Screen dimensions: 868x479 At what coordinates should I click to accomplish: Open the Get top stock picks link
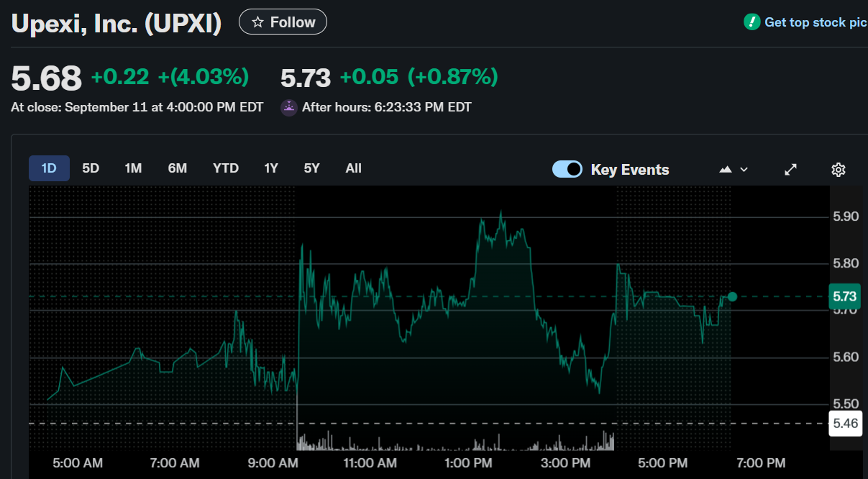coord(816,22)
